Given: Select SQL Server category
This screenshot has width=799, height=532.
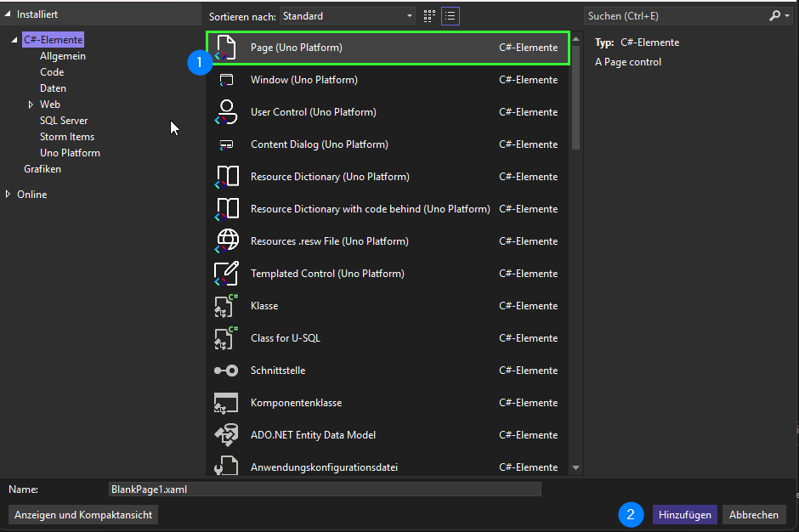Looking at the screenshot, I should click(64, 121).
